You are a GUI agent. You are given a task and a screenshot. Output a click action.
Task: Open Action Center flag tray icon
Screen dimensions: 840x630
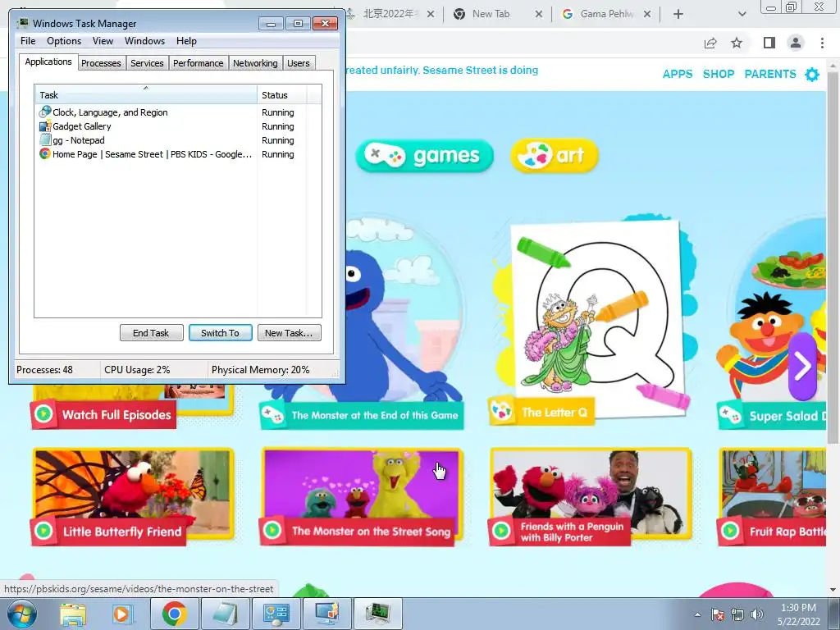(718, 614)
